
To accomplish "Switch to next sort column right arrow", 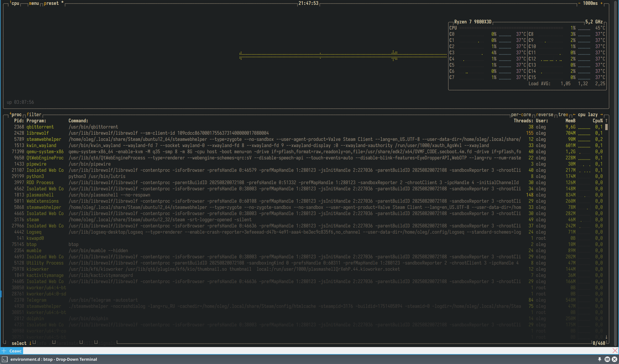I will pyautogui.click(x=602, y=115).
